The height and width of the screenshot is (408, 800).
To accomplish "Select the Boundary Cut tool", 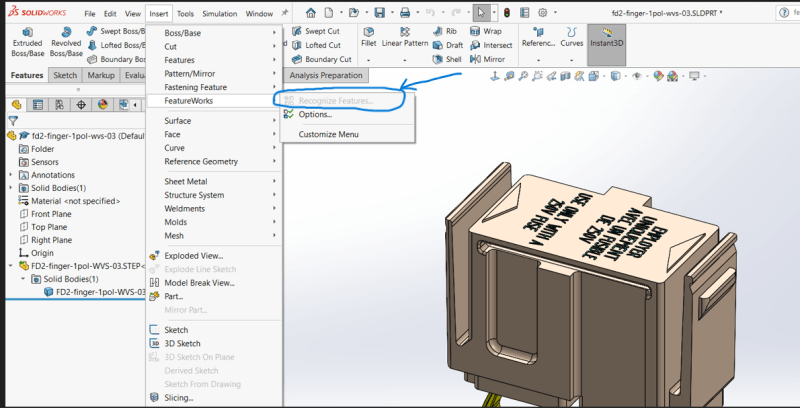I will 321,59.
